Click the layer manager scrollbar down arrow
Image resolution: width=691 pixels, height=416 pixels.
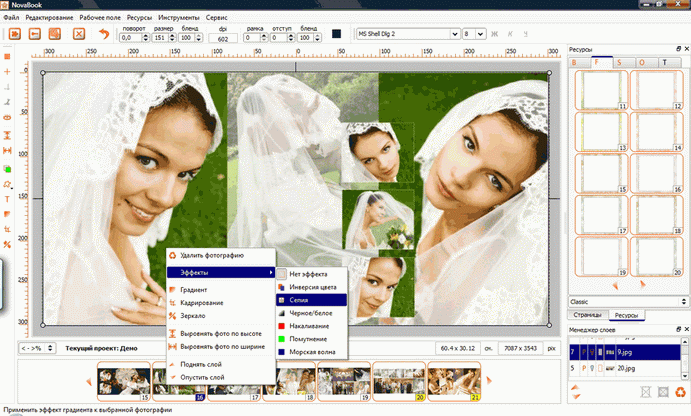[685, 376]
